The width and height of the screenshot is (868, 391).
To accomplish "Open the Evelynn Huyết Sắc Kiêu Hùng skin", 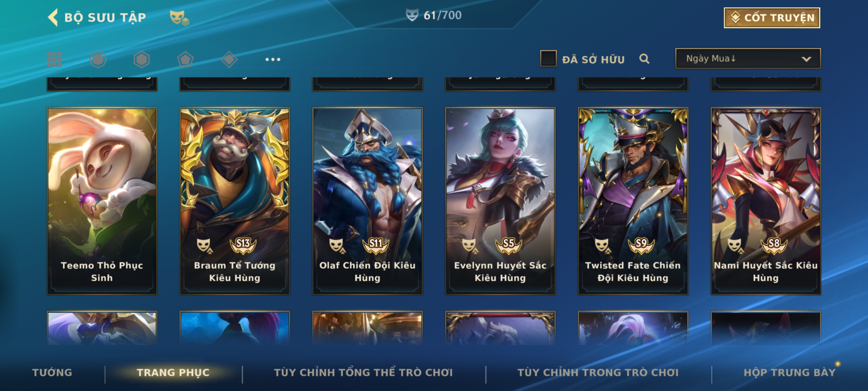I will (500, 201).
